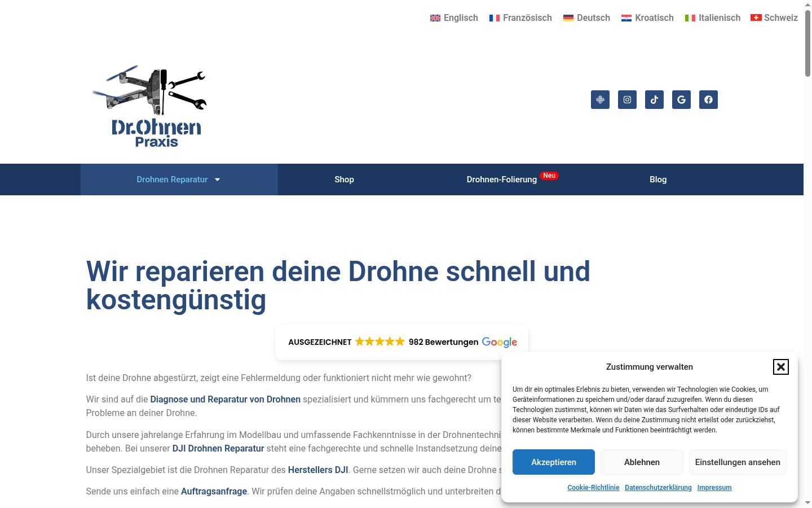The width and height of the screenshot is (812, 508).
Task: Click the scrollbar down arrow
Action: pyautogui.click(x=807, y=502)
